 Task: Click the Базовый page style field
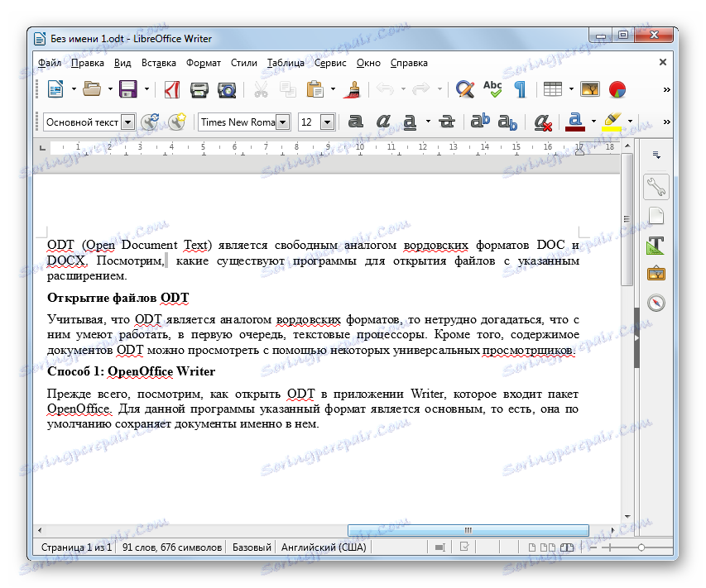(252, 547)
